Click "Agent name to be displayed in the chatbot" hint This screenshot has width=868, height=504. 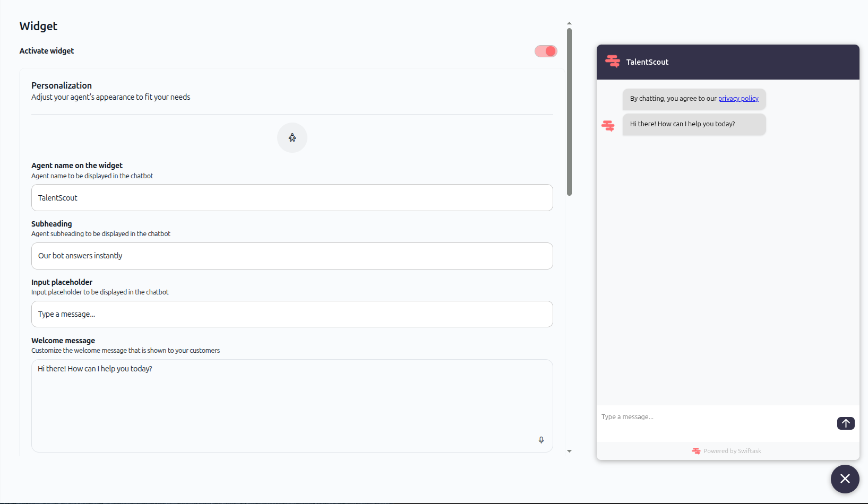point(92,176)
